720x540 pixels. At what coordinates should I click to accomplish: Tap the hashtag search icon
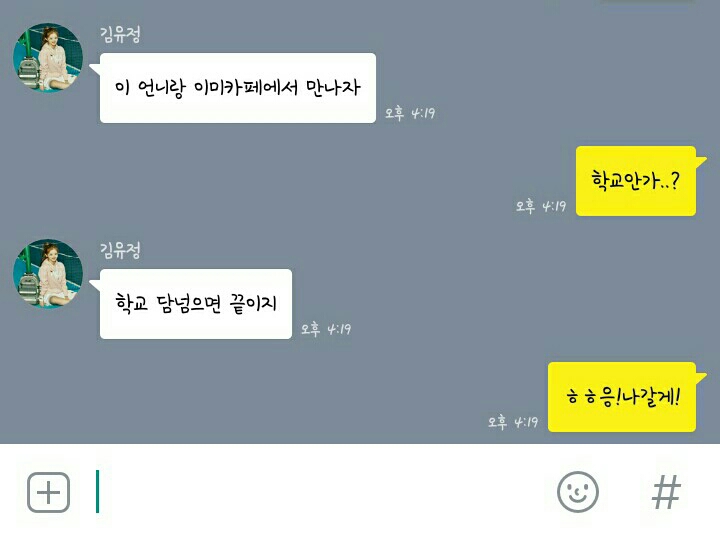pos(666,492)
